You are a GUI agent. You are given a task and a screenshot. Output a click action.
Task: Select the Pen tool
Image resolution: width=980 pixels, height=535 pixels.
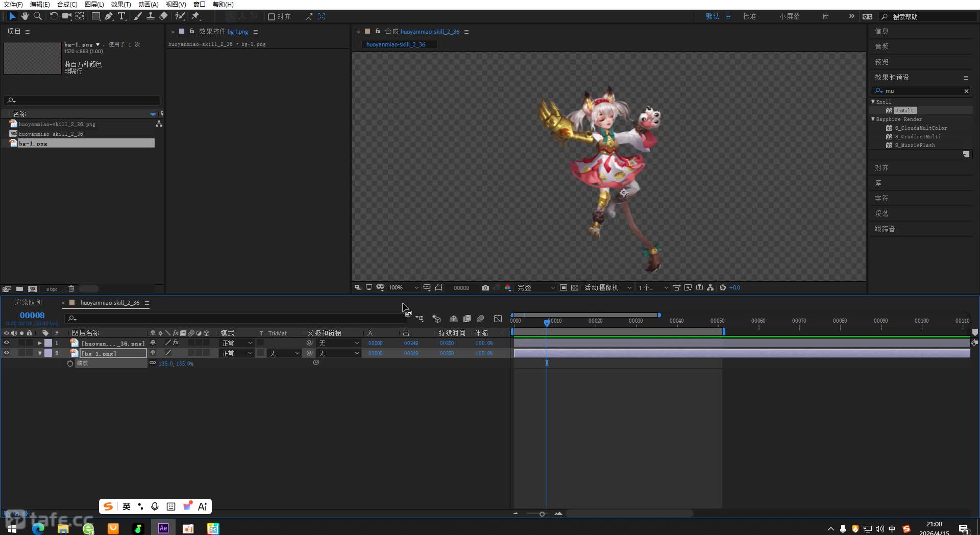click(109, 16)
